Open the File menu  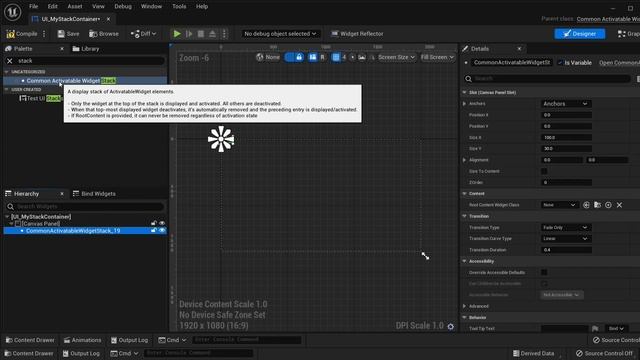click(33, 7)
